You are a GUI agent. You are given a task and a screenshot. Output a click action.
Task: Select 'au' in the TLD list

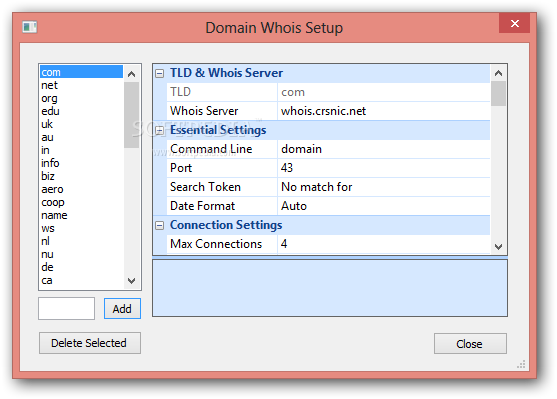point(81,137)
